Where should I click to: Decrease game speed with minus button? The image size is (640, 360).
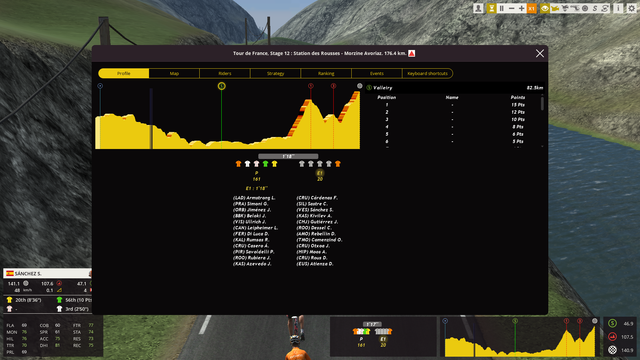(511, 8)
